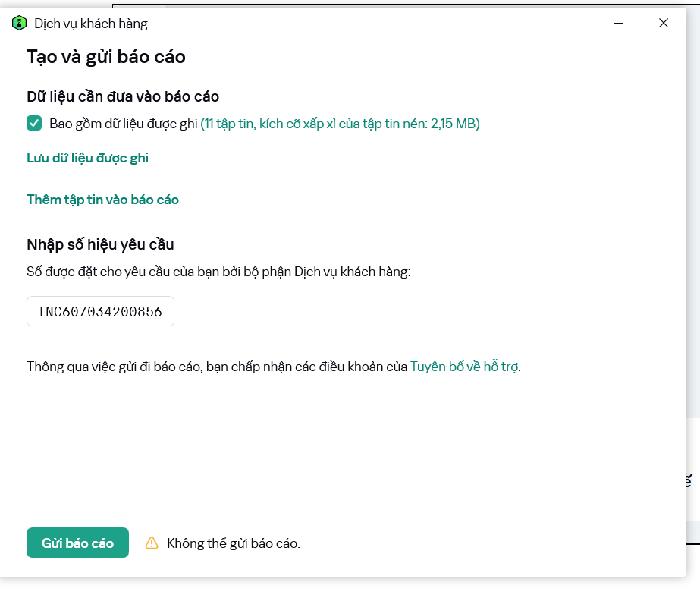This screenshot has width=700, height=598.
Task: Click the Không thể gửi báo cáo error message
Action: [233, 543]
